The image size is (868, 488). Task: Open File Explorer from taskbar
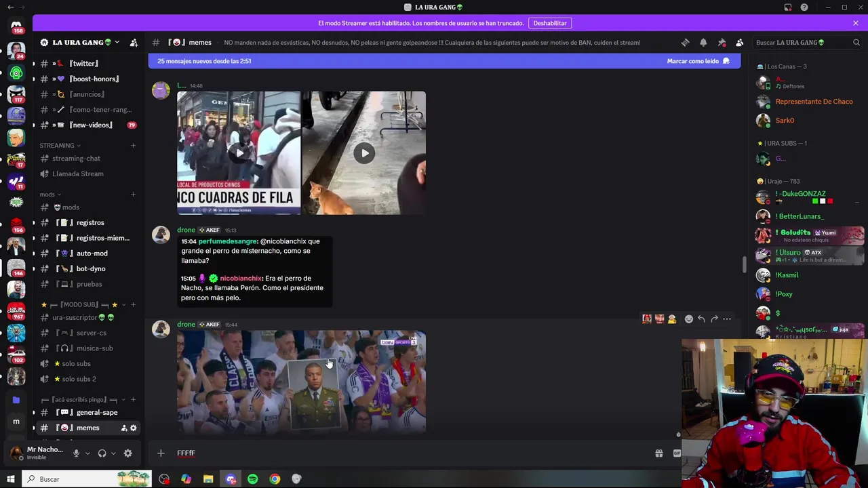click(208, 479)
